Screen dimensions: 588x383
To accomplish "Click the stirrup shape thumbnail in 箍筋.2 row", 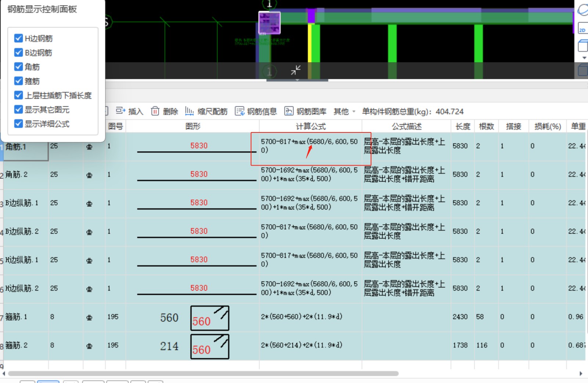I will tap(210, 346).
